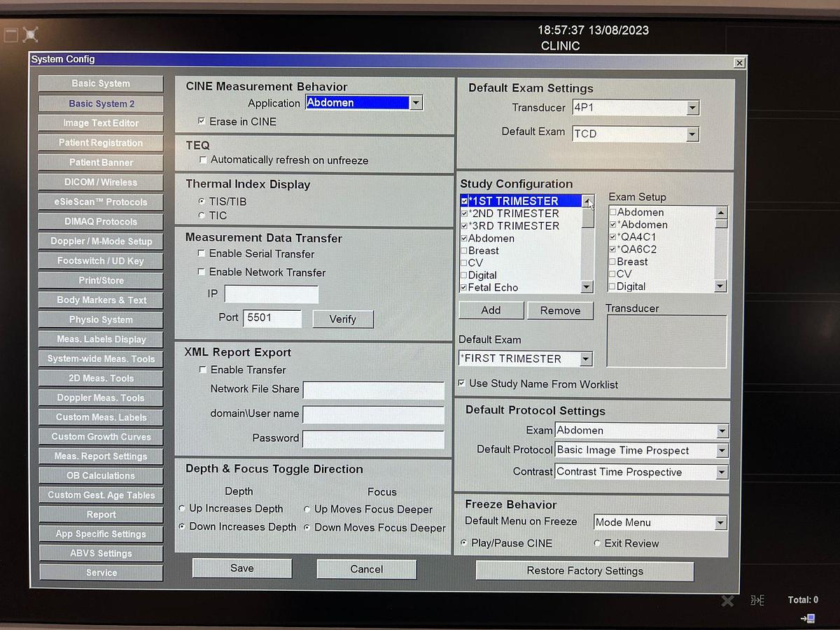The image size is (840, 630).
Task: Select the TIC thermal index option
Action: [200, 216]
